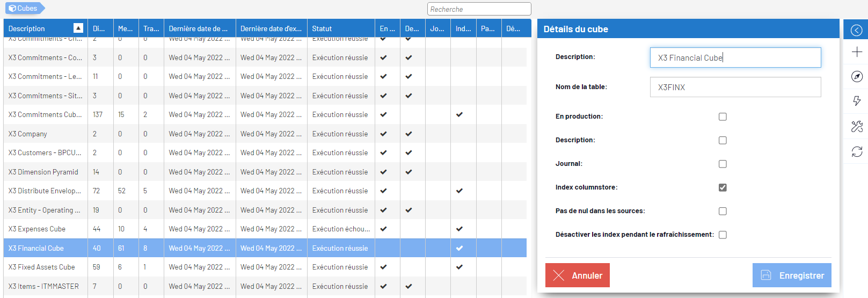Click the compass icon in the right sidebar
Image resolution: width=868 pixels, height=298 pixels.
[856, 76]
